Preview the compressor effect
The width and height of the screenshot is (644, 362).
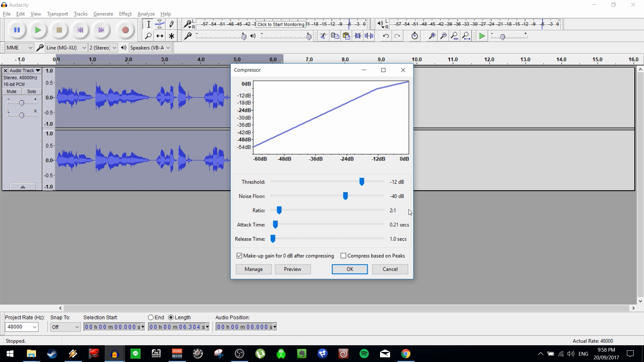[292, 269]
